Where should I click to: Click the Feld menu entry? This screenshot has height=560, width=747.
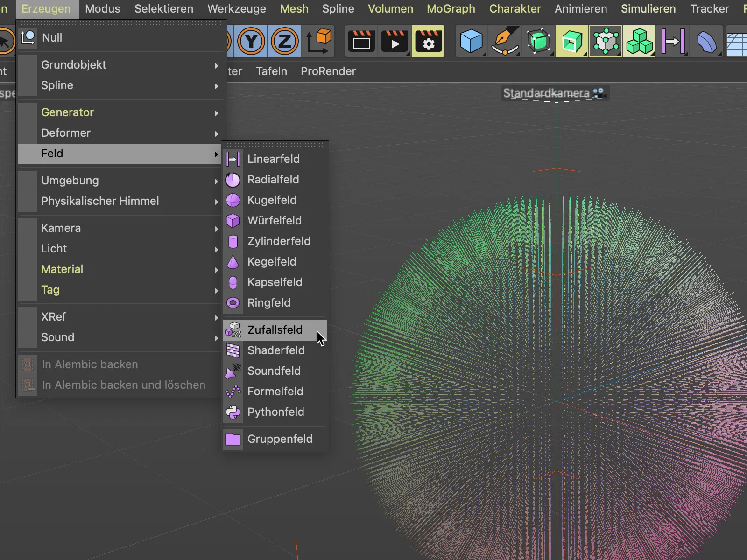tap(120, 154)
